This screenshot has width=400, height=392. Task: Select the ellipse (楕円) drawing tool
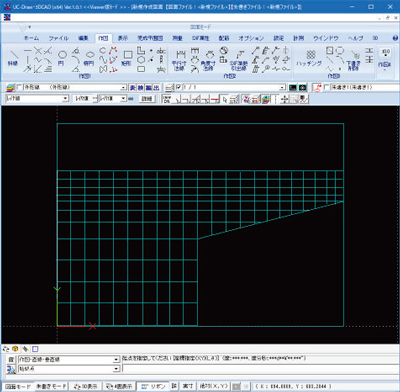point(89,57)
